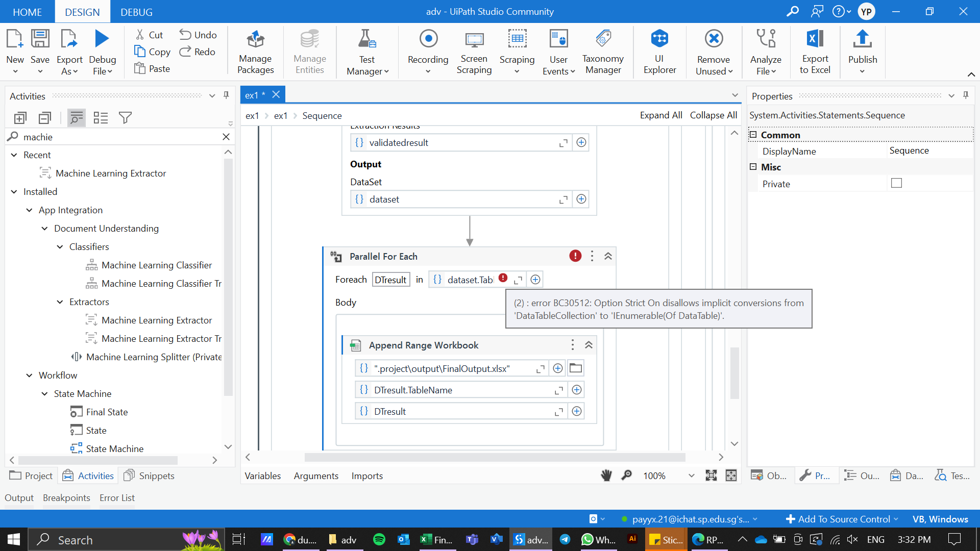Open the Taxonomy Manager

[603, 52]
